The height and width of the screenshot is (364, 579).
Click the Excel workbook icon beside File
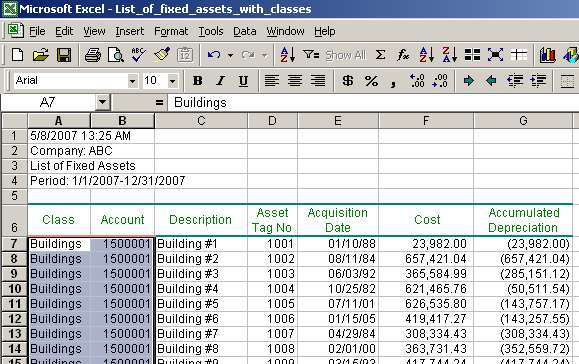point(16,31)
